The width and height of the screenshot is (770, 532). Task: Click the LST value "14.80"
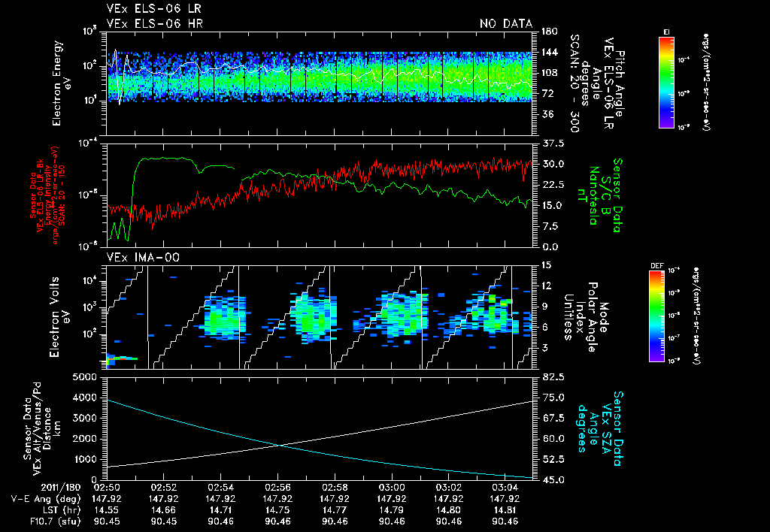pyautogui.click(x=449, y=510)
